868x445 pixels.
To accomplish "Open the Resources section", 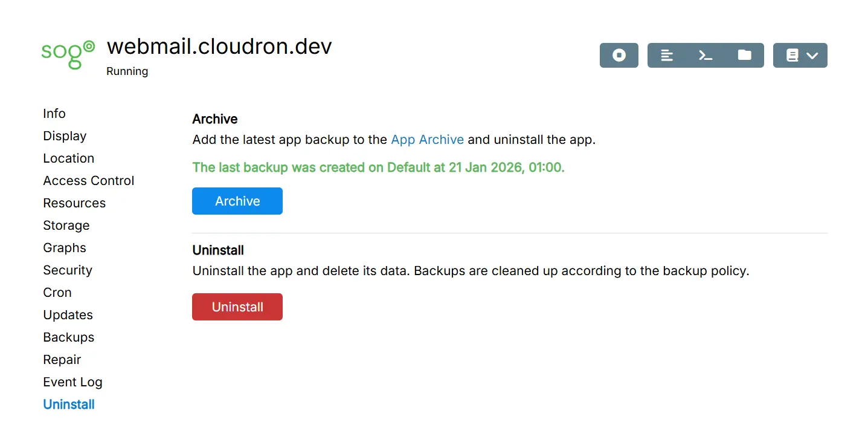I will pos(74,203).
